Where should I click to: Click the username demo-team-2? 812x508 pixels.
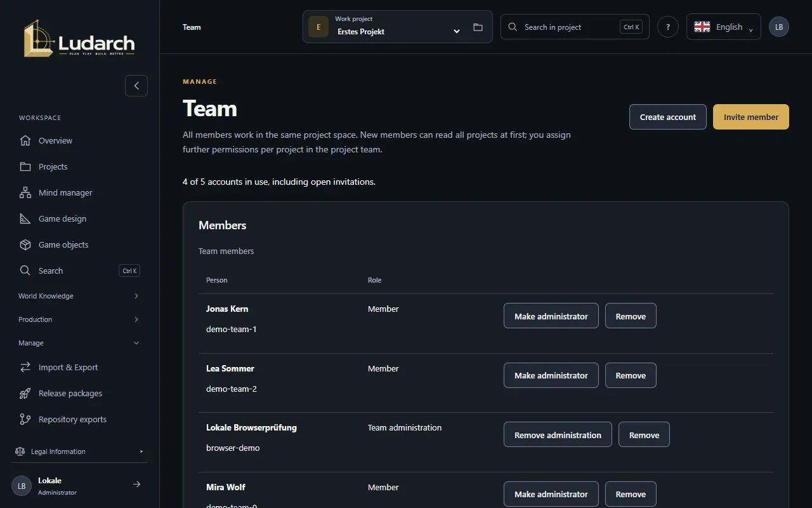pos(232,389)
